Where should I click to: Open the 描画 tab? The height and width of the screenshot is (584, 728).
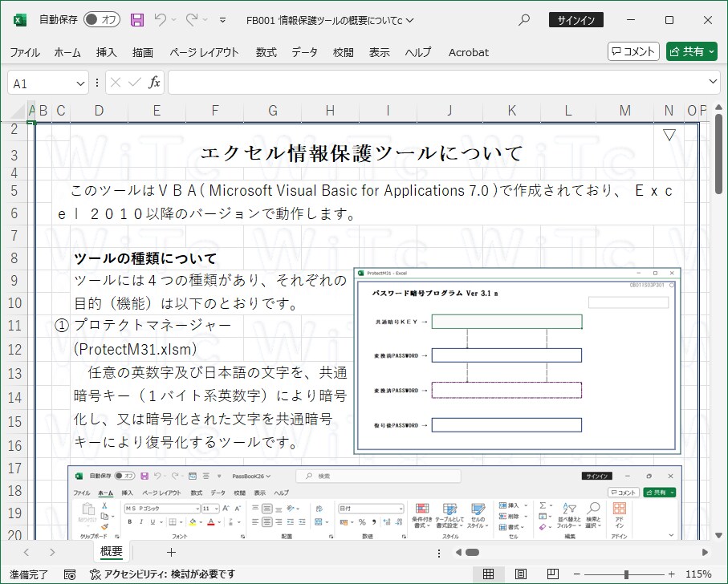(x=143, y=52)
